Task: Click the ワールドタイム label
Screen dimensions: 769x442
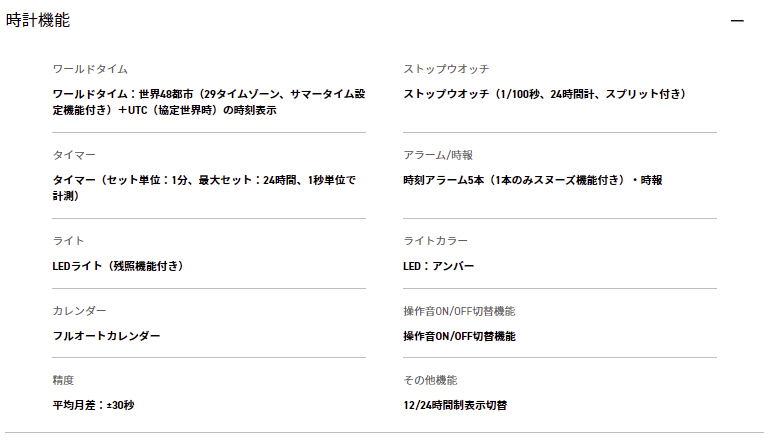Action: 90,69
